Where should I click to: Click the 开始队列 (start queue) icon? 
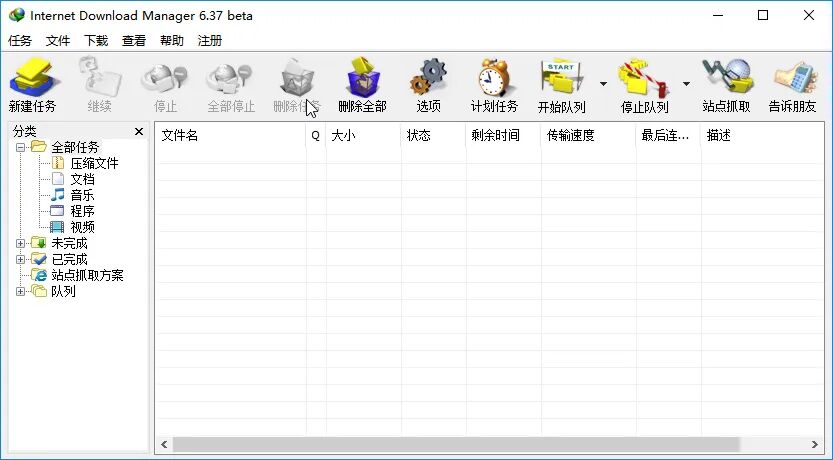(x=562, y=78)
